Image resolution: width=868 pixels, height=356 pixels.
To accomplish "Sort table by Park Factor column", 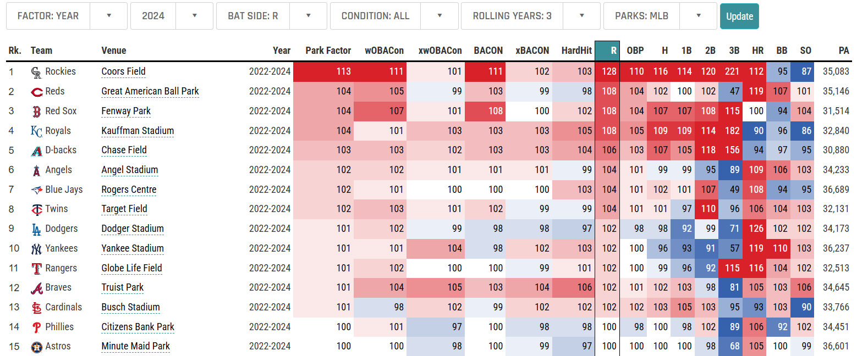I will coord(328,51).
